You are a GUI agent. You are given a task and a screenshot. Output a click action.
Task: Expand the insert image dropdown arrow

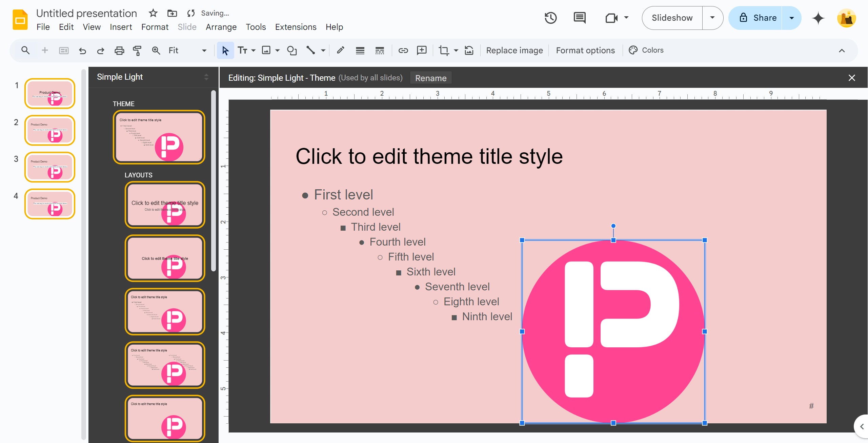coord(278,51)
